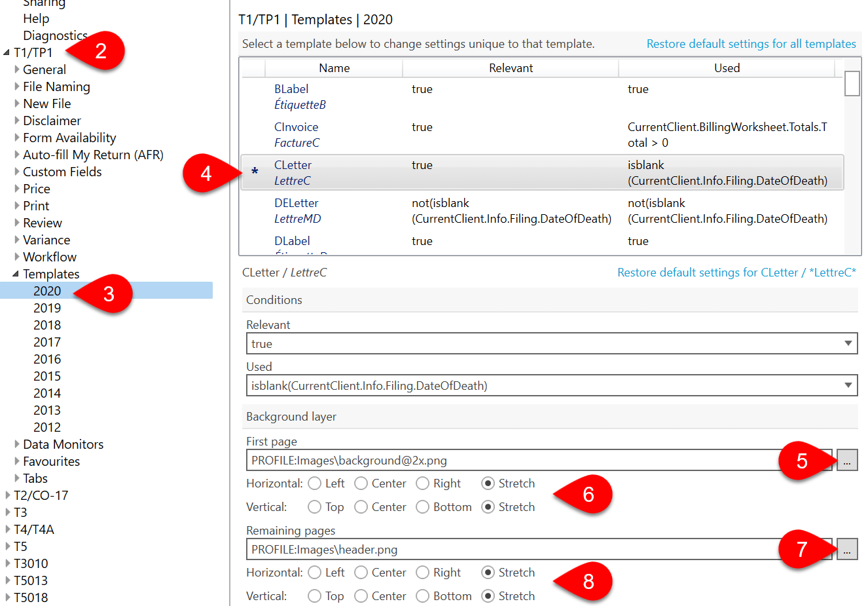Screen dimensions: 868x606
Task: Open the Help item in sidebar
Action: point(36,18)
